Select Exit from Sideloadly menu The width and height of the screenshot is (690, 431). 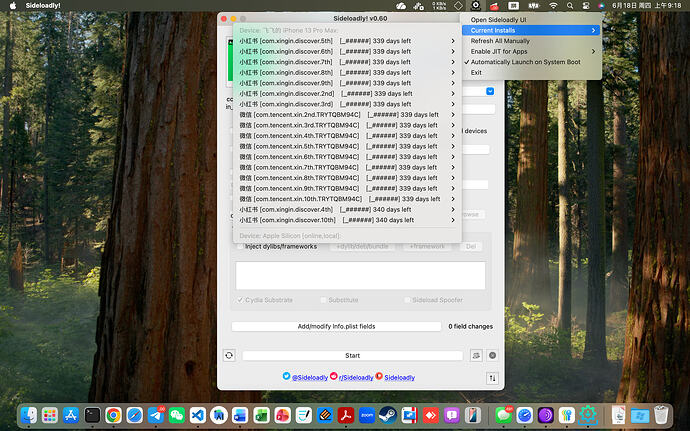click(x=531, y=73)
